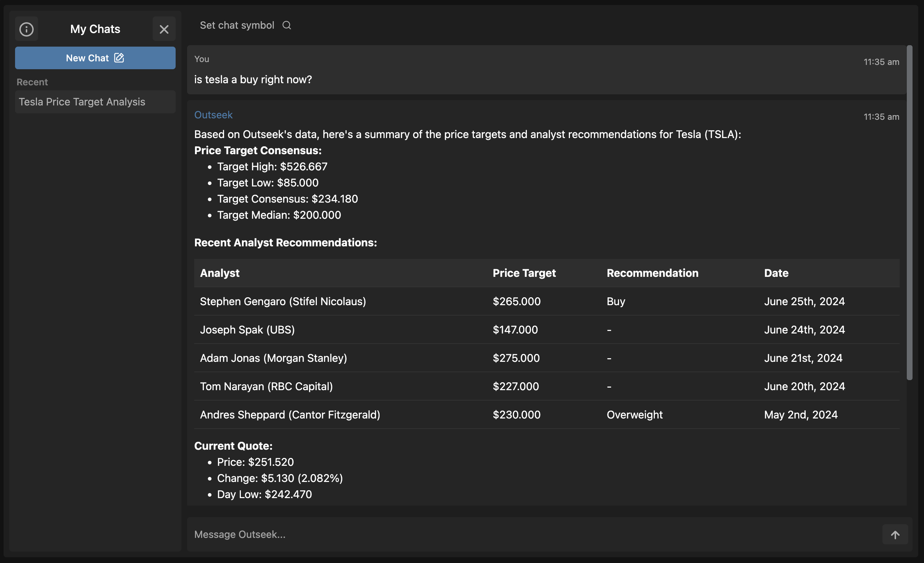
Task: Click the Recommendation column header
Action: pyautogui.click(x=652, y=273)
